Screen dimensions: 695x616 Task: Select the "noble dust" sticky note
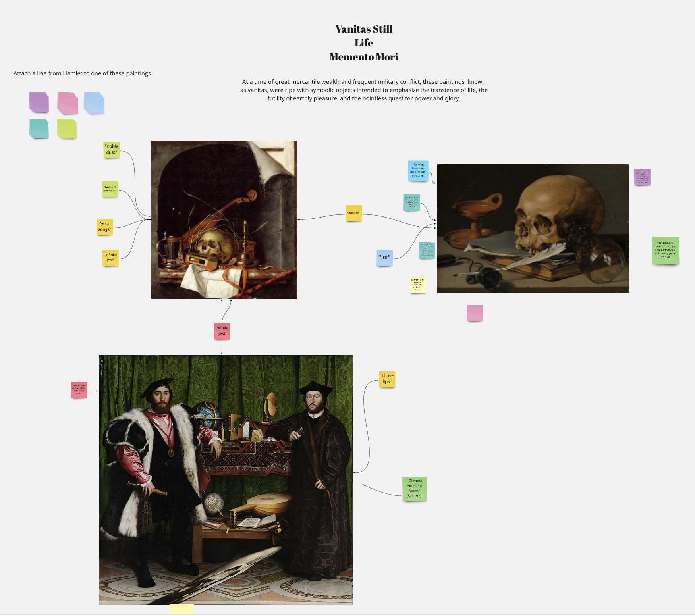(112, 150)
